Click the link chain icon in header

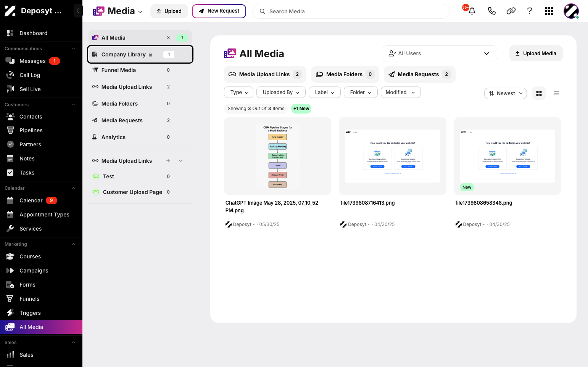pos(511,11)
